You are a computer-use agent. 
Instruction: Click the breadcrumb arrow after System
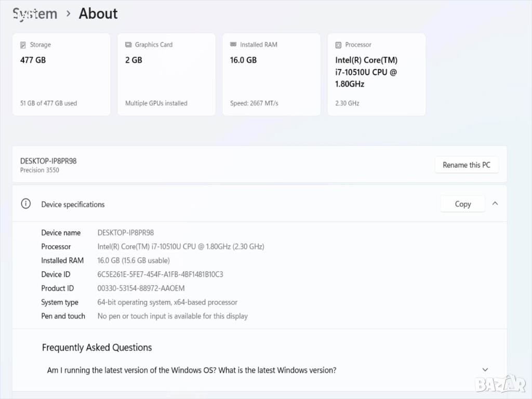[x=68, y=14]
